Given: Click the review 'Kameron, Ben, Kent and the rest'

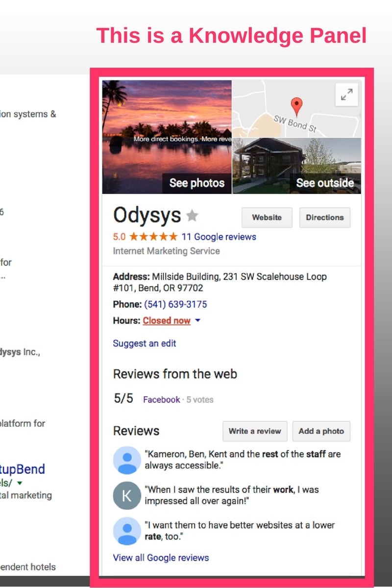Looking at the screenshot, I should (x=243, y=460).
